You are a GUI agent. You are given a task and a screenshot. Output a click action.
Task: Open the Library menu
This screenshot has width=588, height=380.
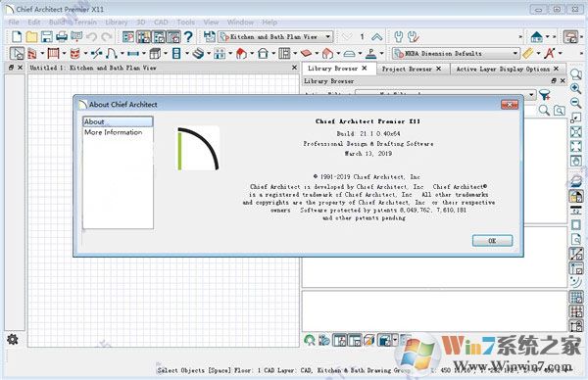point(117,23)
